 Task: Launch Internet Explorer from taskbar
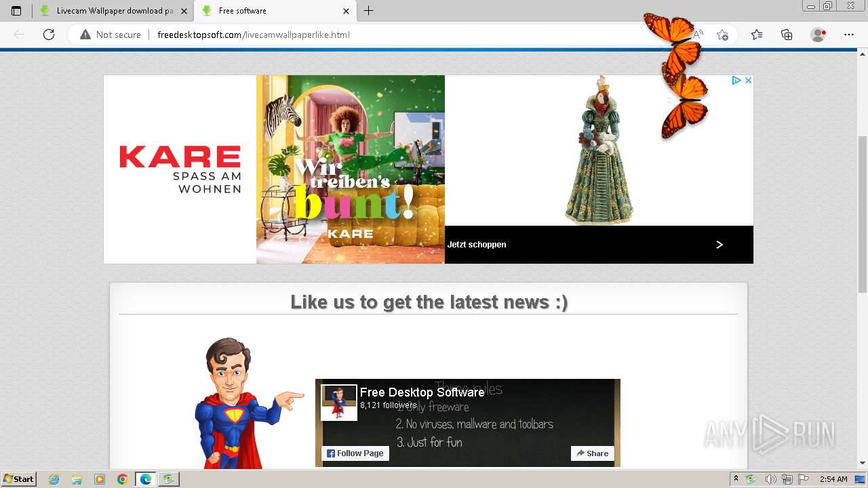(x=54, y=479)
